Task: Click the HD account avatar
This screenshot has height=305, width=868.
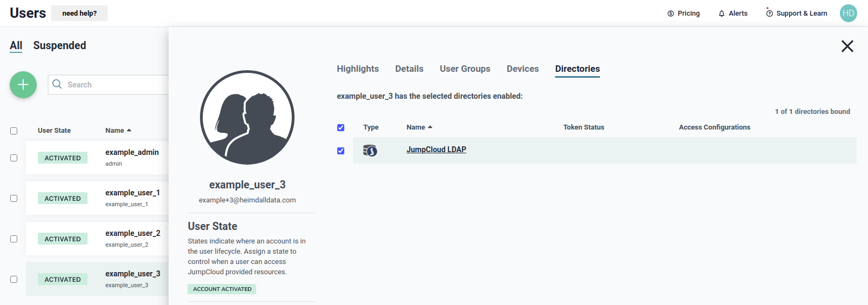Action: [x=848, y=13]
